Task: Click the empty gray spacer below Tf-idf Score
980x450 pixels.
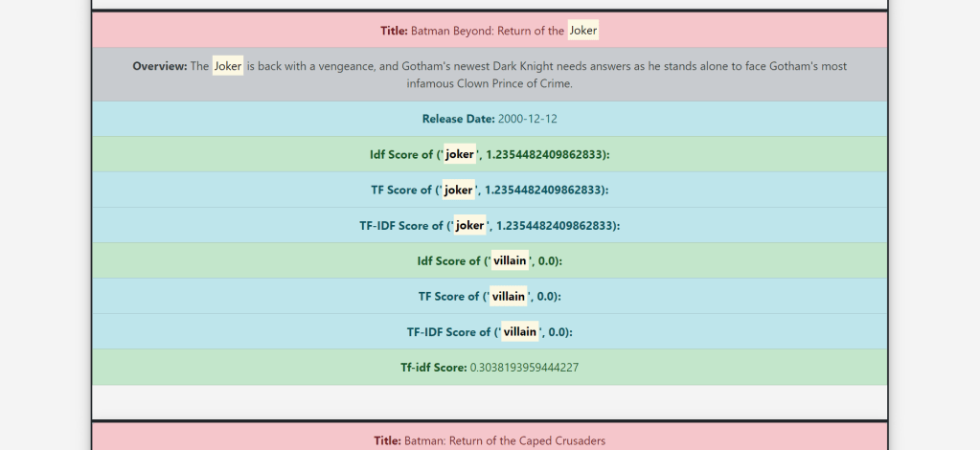Action: point(490,400)
